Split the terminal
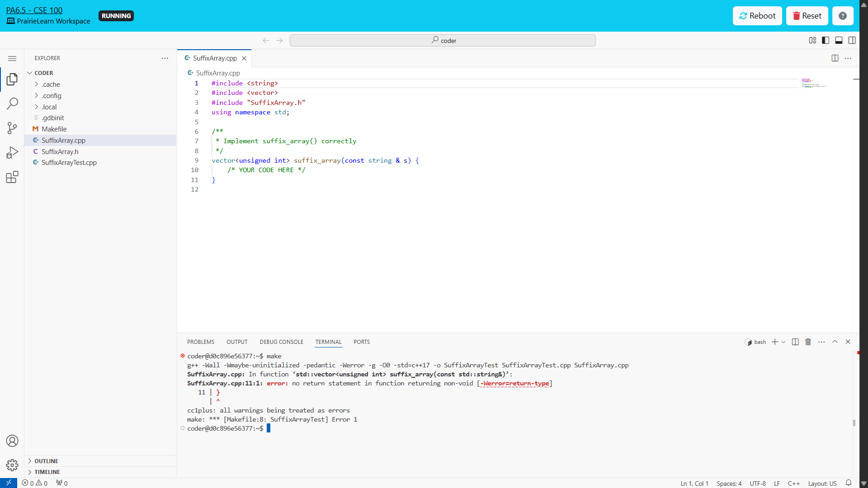Viewport: 868px width, 488px height. [795, 342]
